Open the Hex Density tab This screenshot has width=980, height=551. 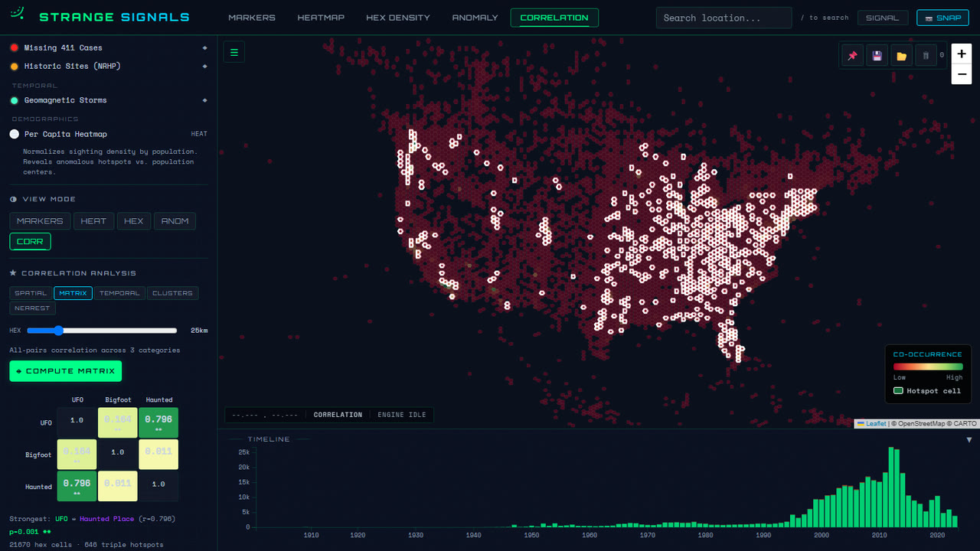pos(398,18)
